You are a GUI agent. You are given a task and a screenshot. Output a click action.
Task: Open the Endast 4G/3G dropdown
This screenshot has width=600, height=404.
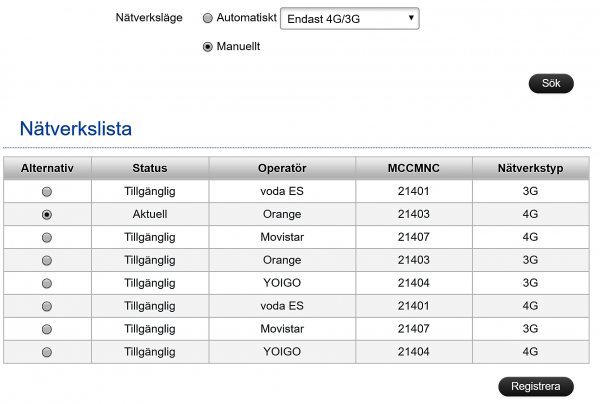349,18
